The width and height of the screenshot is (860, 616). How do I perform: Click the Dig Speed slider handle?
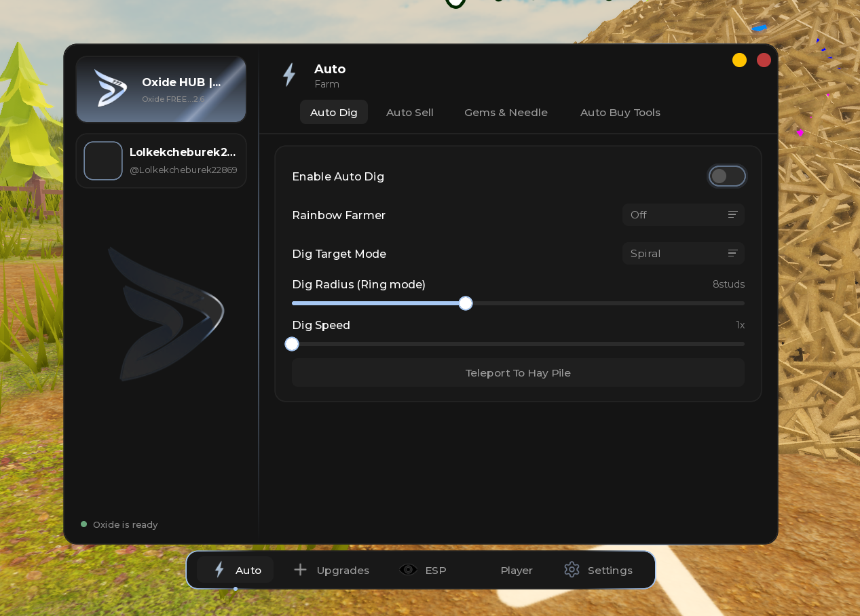coord(292,344)
